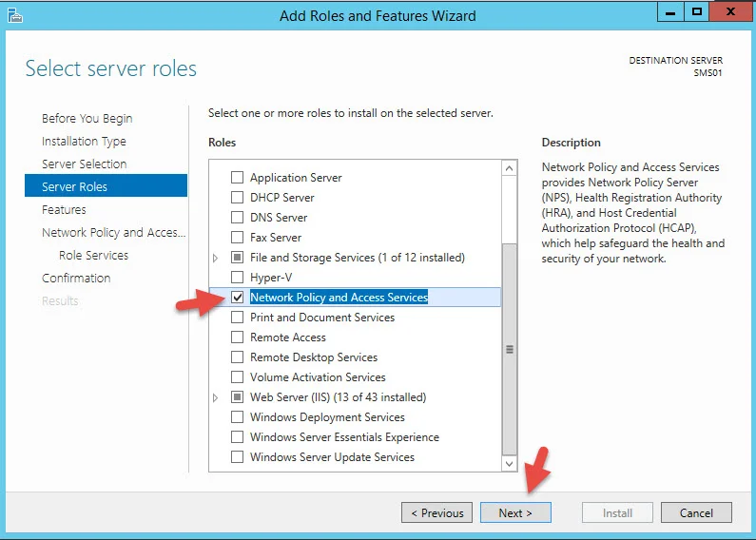Minimize the wizard window

pyautogui.click(x=670, y=12)
